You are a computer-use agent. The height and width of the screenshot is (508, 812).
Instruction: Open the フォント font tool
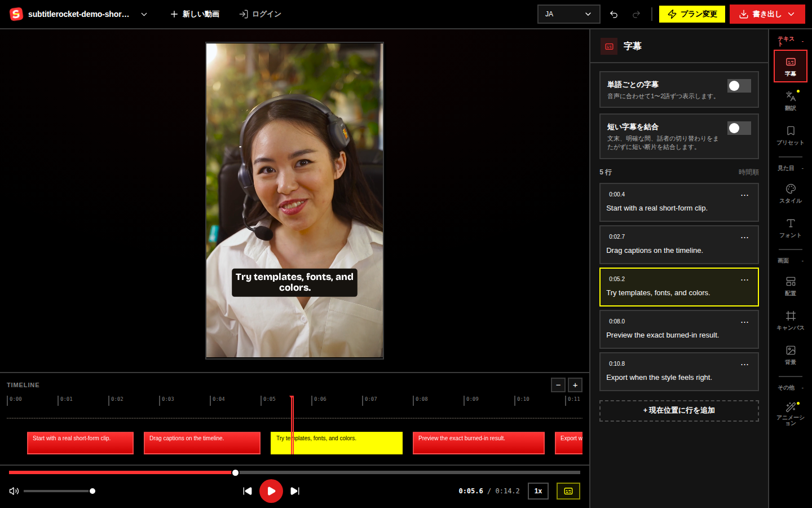pos(791,228)
